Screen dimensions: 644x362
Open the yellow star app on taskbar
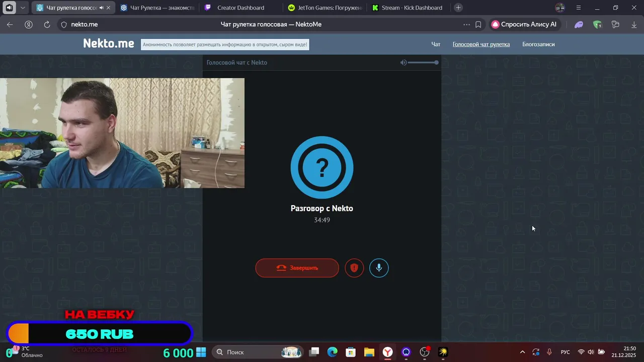point(443,352)
